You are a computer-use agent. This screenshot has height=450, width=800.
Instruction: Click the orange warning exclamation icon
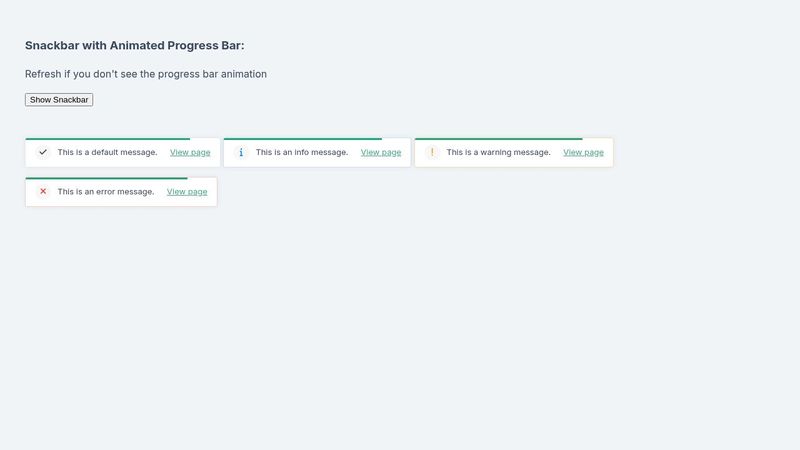tap(432, 152)
